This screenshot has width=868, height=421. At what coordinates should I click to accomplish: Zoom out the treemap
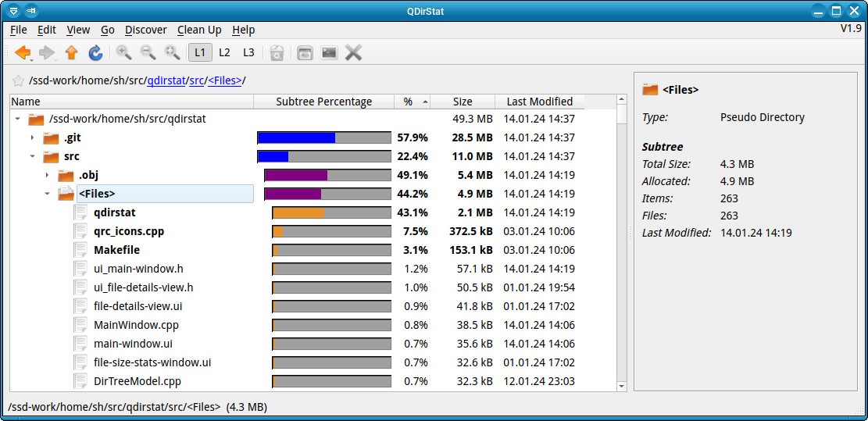tap(148, 52)
